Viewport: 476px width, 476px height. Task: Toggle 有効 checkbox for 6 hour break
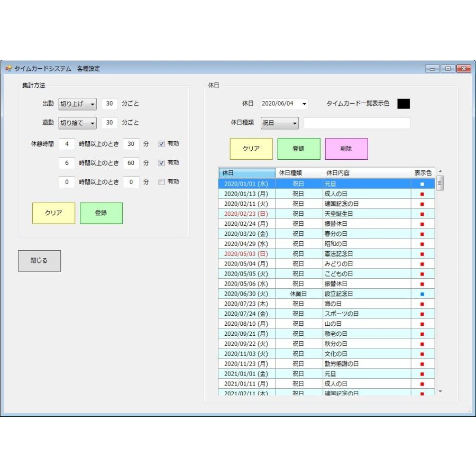[x=161, y=163]
